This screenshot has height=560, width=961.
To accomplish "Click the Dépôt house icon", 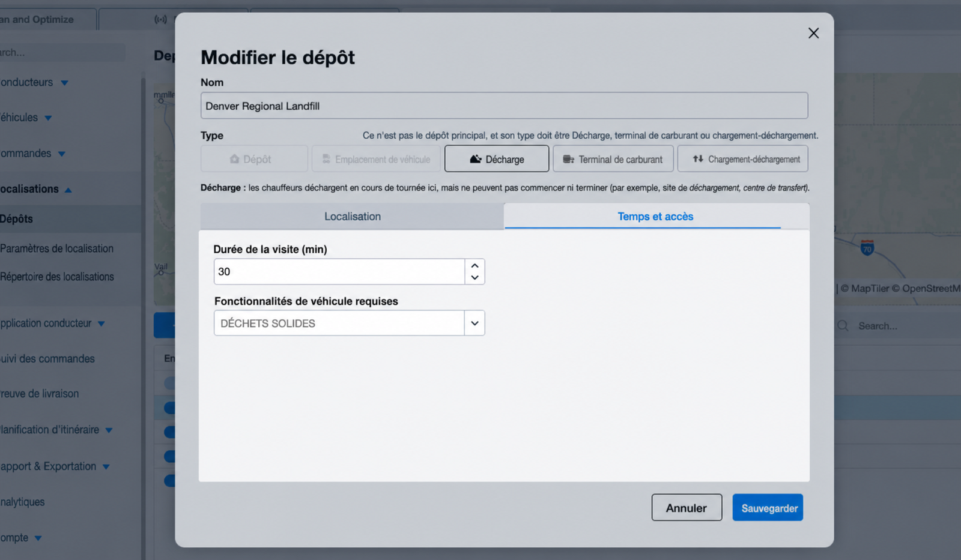I will [x=234, y=159].
